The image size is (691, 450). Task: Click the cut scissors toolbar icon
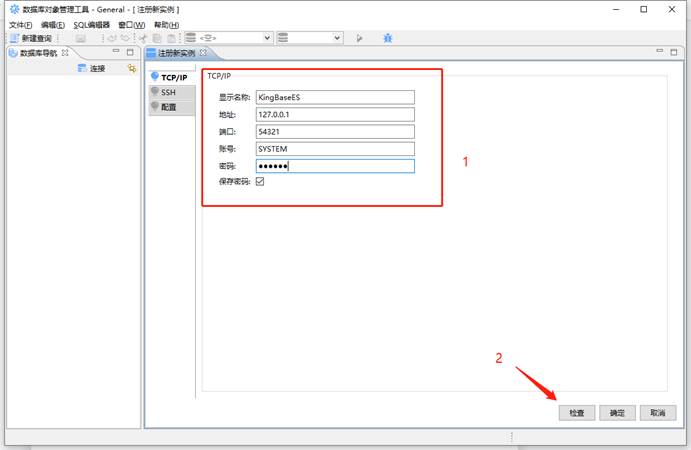143,38
